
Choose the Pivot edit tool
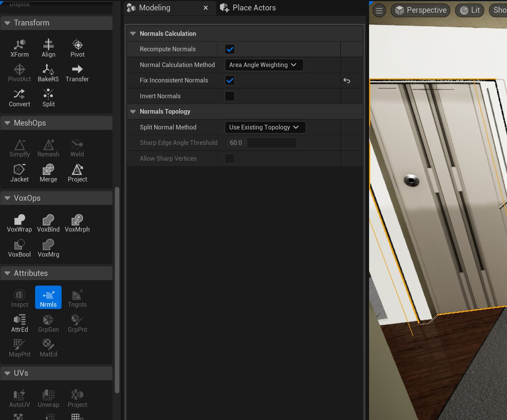tap(77, 49)
